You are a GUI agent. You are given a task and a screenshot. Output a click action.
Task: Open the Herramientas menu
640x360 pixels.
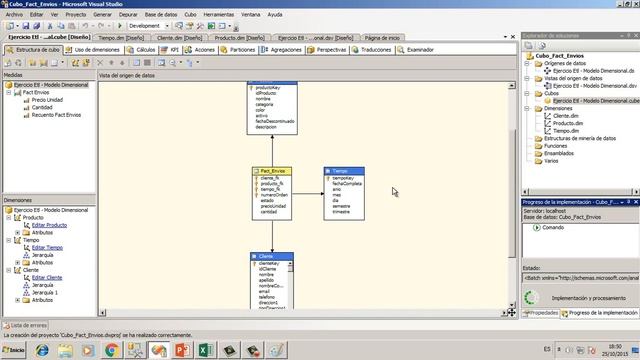219,14
